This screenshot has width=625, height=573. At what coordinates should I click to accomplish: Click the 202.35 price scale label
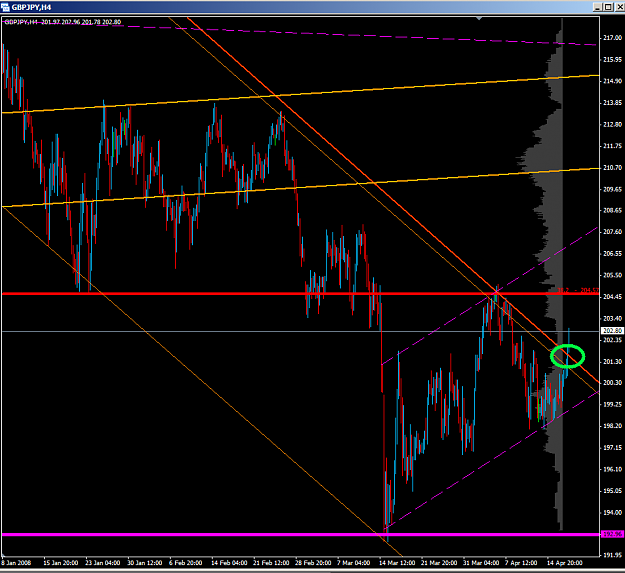tap(612, 339)
